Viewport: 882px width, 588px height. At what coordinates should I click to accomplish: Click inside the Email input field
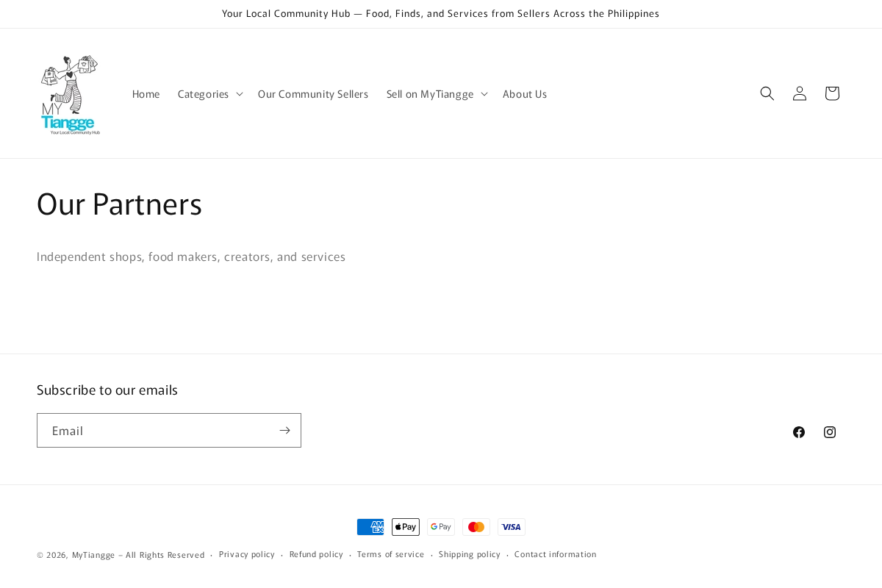(x=154, y=430)
